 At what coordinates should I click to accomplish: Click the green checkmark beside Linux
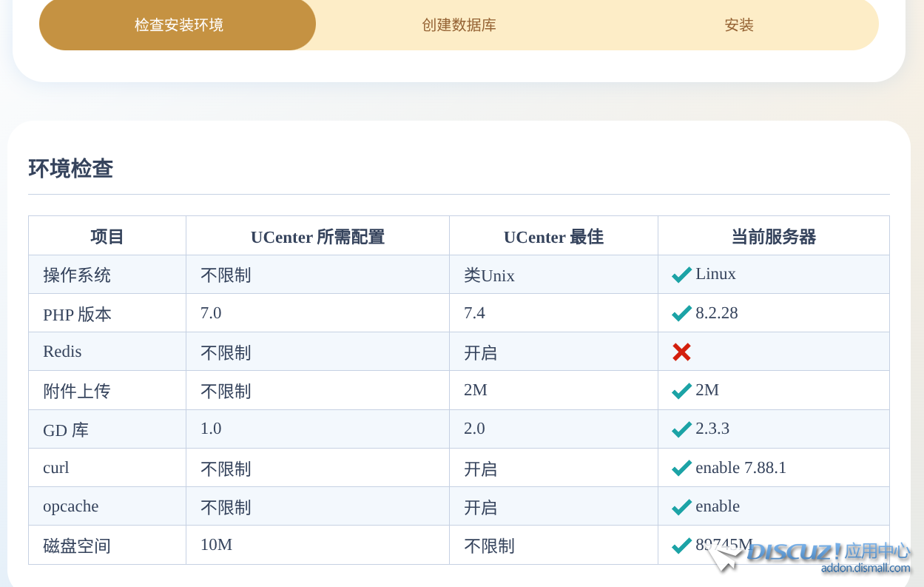(681, 275)
